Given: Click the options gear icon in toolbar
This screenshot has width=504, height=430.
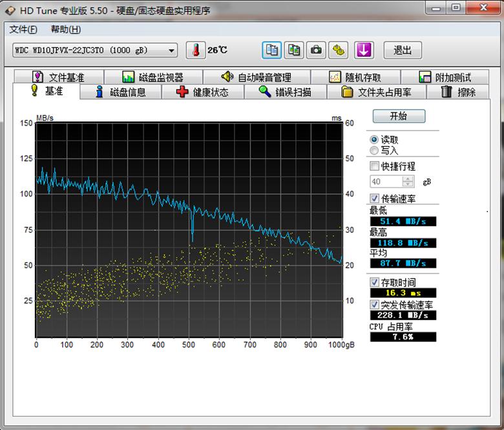Looking at the screenshot, I should (x=338, y=50).
